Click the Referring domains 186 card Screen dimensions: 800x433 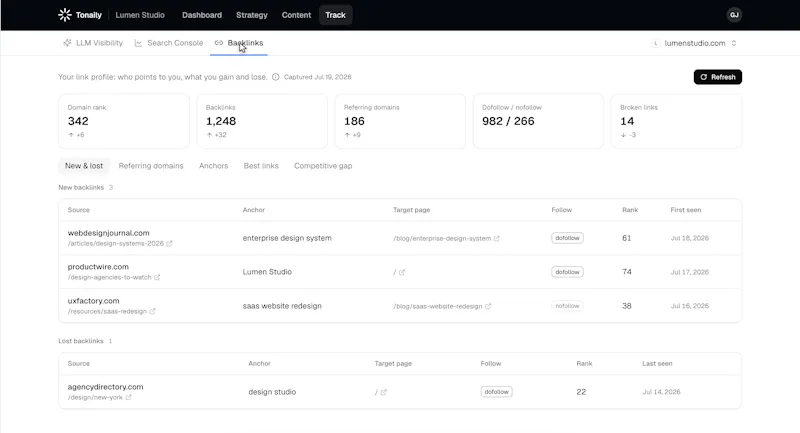click(400, 121)
